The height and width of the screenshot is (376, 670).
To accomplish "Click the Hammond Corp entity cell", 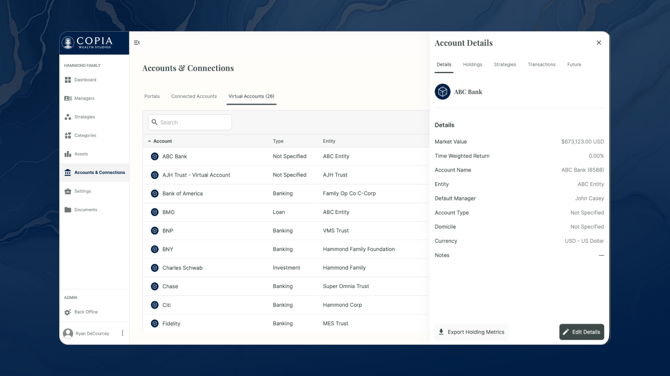I will (x=342, y=305).
